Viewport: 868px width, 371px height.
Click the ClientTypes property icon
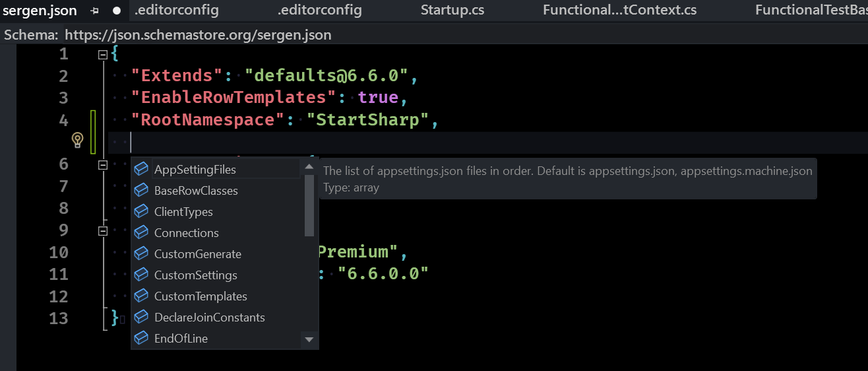[x=141, y=212]
